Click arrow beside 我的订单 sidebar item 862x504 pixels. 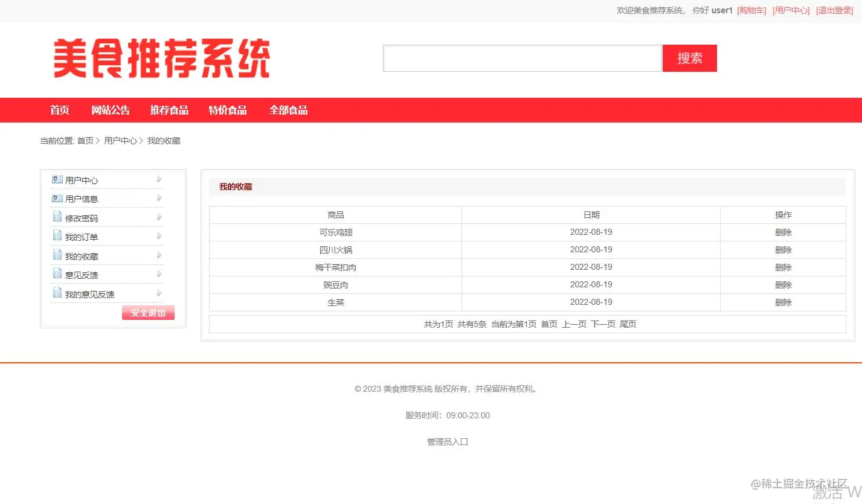point(159,236)
